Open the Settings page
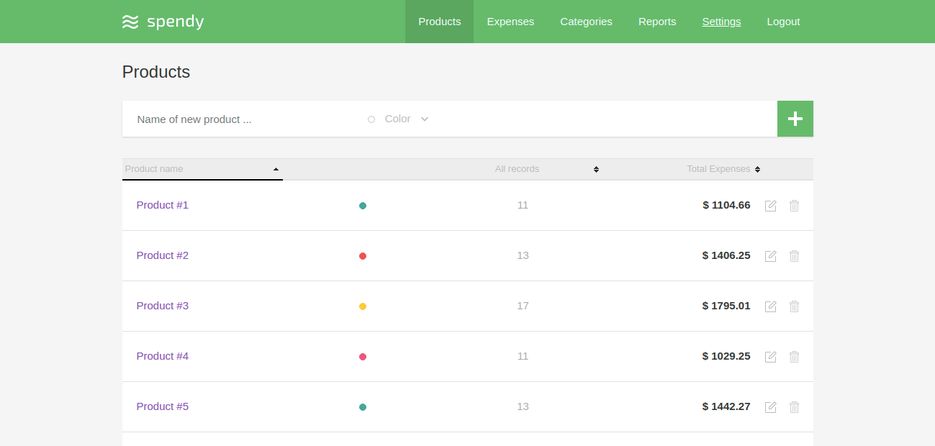 click(722, 21)
